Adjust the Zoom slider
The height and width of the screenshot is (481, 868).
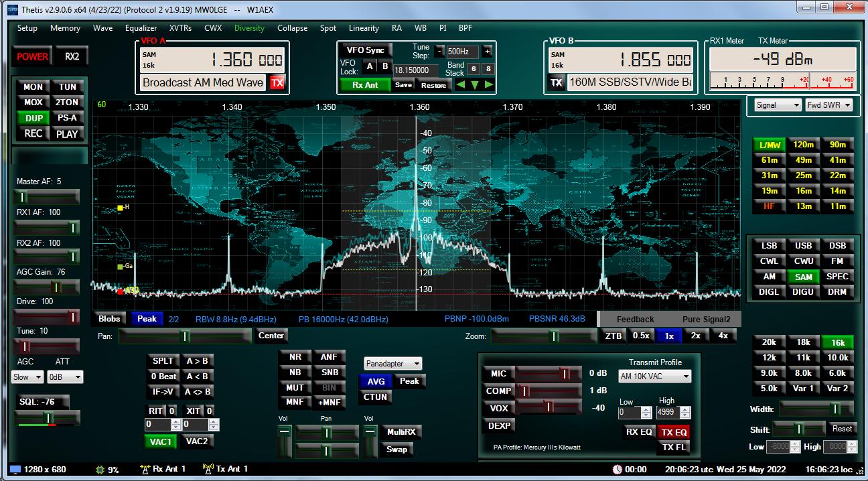click(x=553, y=336)
